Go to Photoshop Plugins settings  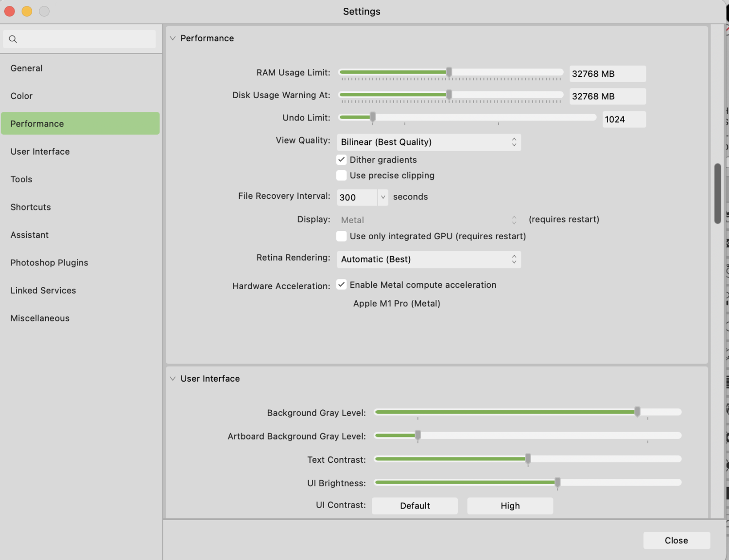[x=49, y=262]
